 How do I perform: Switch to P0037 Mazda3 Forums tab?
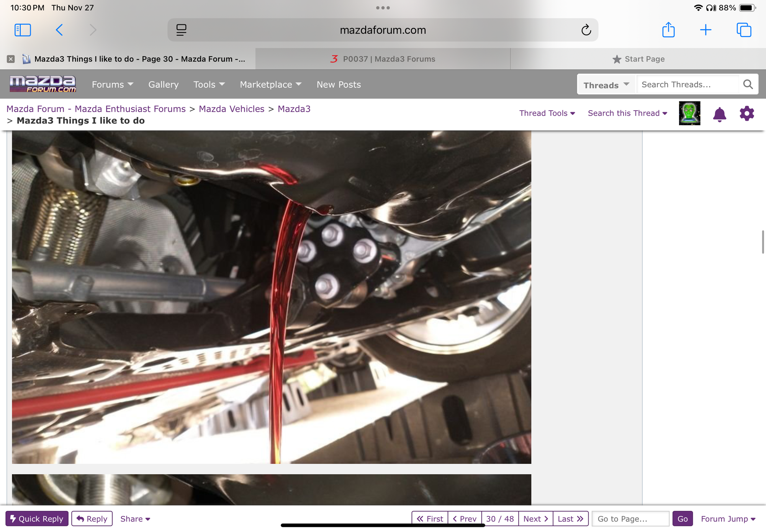tap(383, 59)
